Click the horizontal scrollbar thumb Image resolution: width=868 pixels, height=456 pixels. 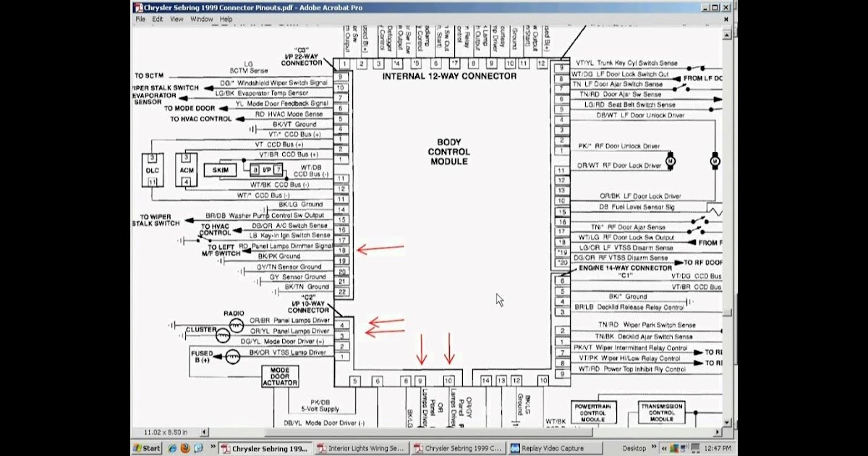tap(428, 432)
